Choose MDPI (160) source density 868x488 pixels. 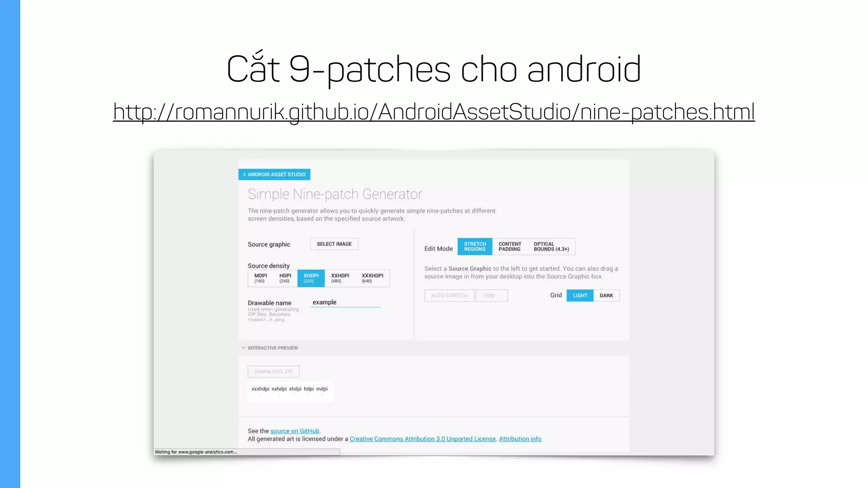coord(260,278)
